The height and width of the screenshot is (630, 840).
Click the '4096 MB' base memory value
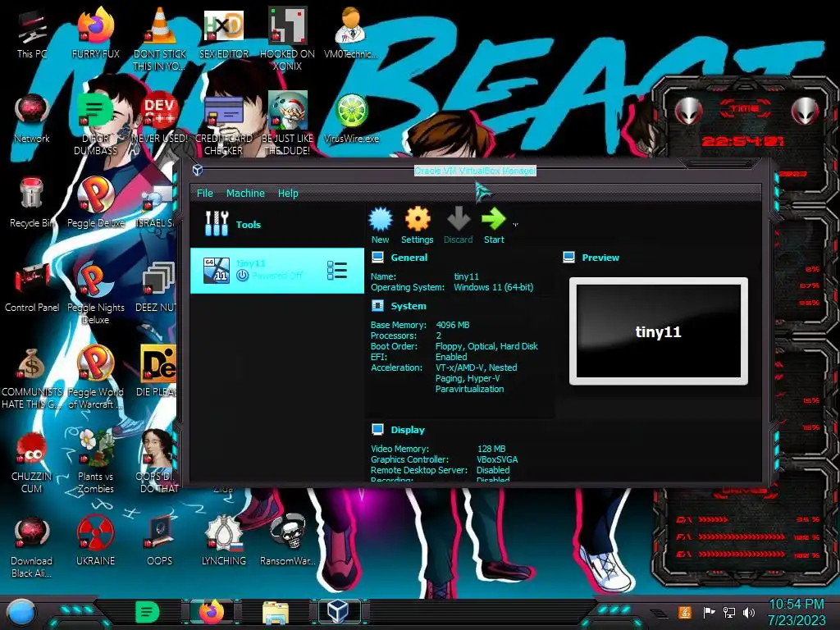coord(452,325)
